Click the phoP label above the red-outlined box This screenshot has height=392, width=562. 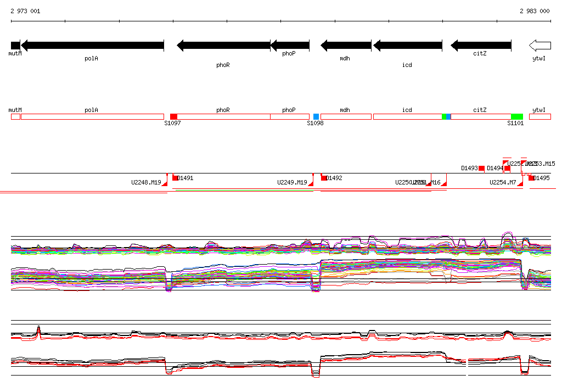[289, 110]
